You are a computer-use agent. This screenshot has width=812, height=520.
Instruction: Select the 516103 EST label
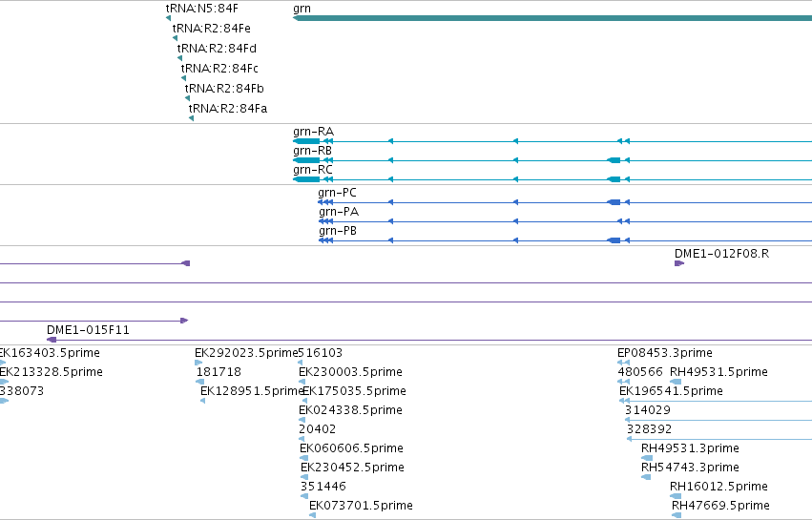click(x=320, y=353)
